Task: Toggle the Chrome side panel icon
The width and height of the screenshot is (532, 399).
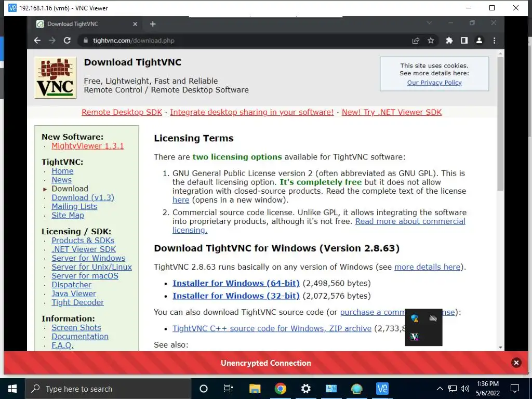Action: 464,41
